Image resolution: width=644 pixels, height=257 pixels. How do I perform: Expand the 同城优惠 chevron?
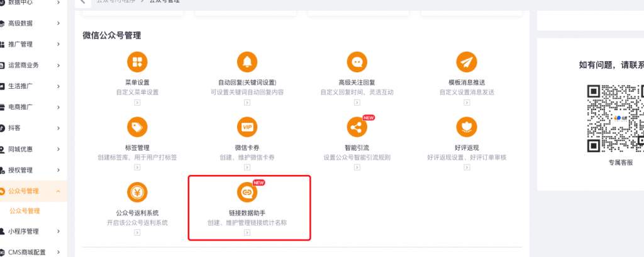pyautogui.click(x=58, y=149)
